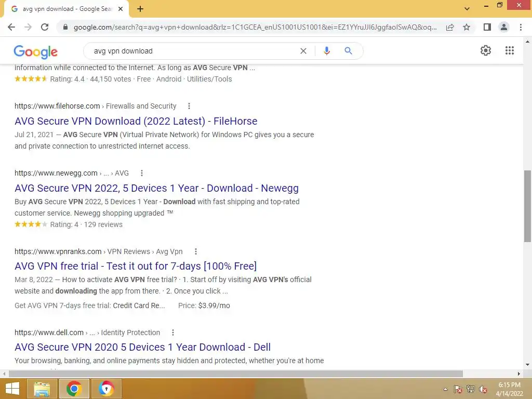Click the scroll-down arrow of the page
Screen dimensions: 532x399
(527, 365)
